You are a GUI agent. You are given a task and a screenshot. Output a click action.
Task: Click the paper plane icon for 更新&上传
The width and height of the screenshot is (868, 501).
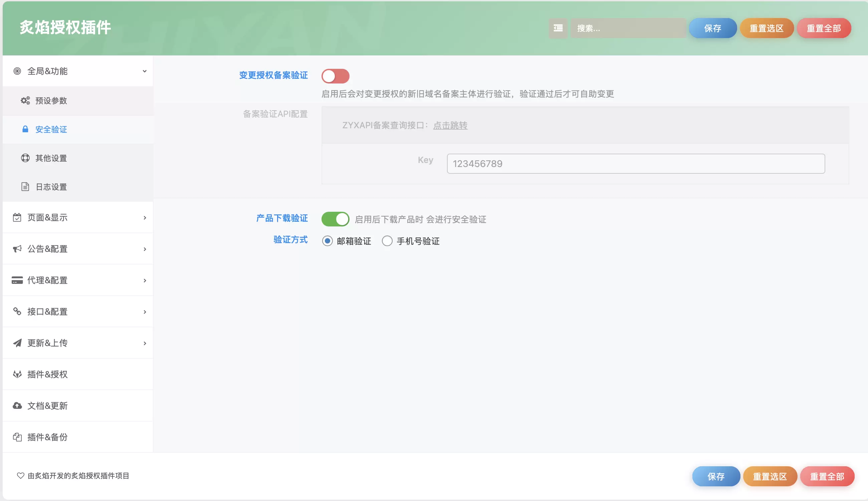coord(17,343)
